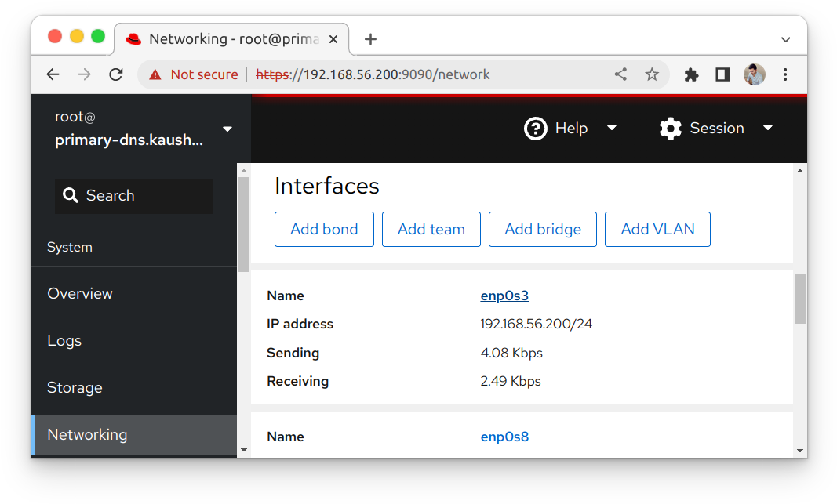
Task: Open the Session dropdown arrow
Action: 768,128
